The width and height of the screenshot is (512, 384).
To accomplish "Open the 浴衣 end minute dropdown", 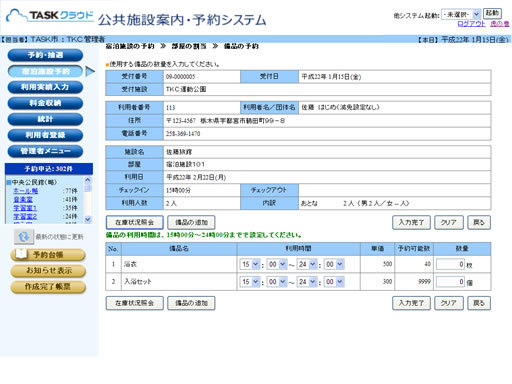I will [x=334, y=264].
